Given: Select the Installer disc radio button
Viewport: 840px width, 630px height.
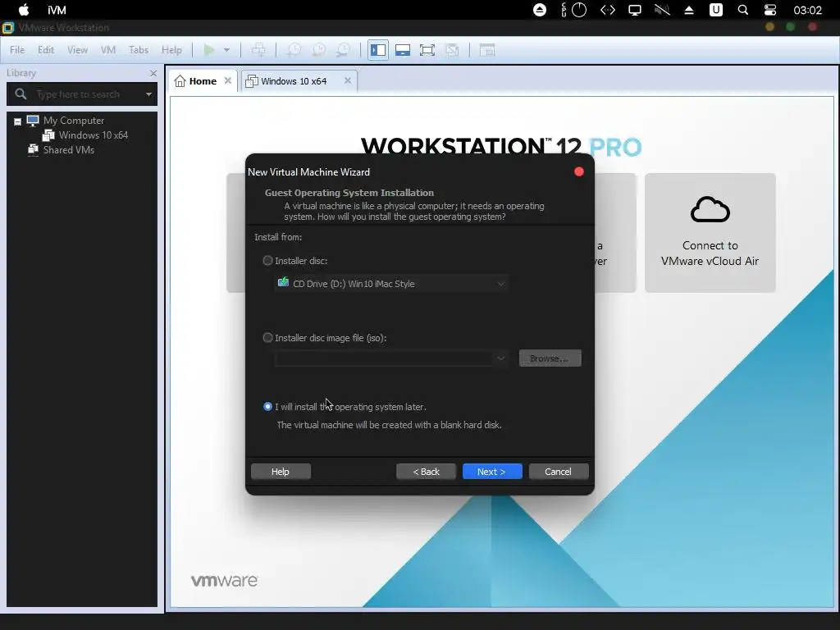Looking at the screenshot, I should (268, 260).
